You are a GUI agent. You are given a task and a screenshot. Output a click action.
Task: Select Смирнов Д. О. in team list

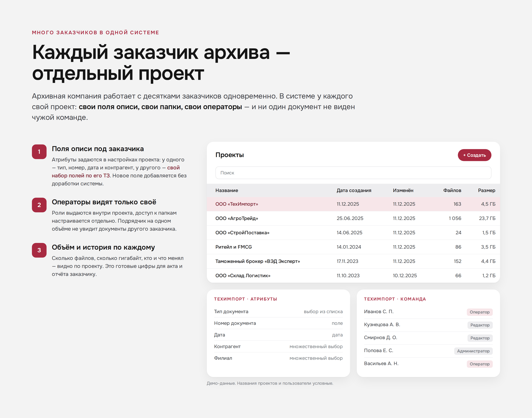(x=380, y=337)
